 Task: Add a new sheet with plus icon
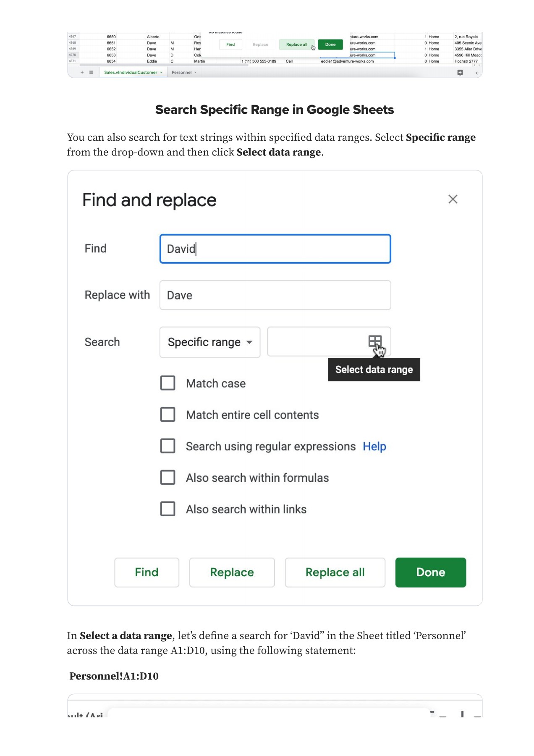click(x=82, y=73)
